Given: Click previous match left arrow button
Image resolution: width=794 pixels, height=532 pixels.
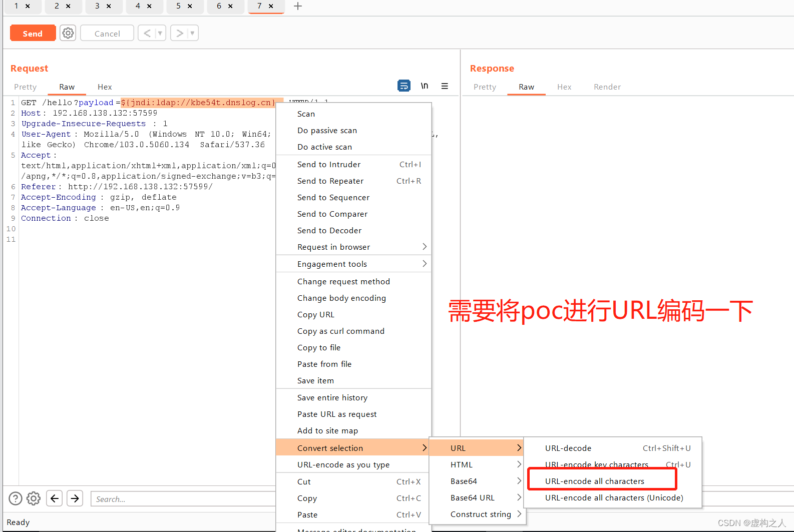Looking at the screenshot, I should 55,498.
